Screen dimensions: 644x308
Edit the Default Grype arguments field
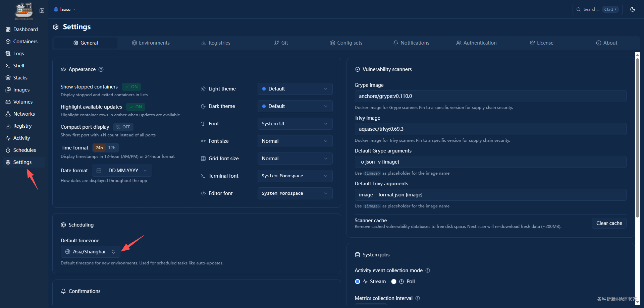[490, 162]
